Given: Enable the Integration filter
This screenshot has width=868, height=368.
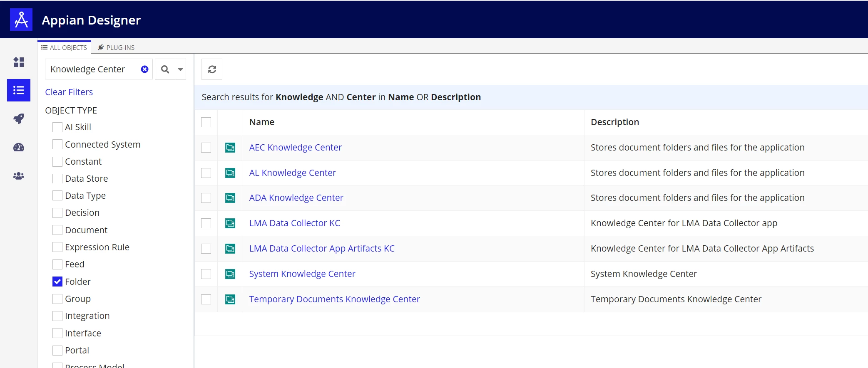Looking at the screenshot, I should click(57, 316).
